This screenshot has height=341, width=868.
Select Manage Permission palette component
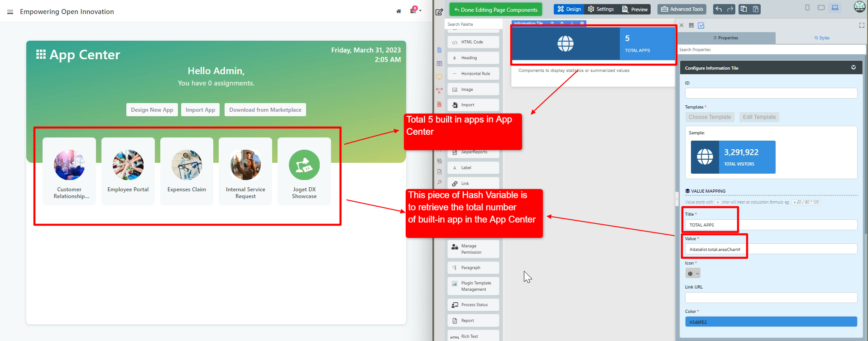coord(473,249)
